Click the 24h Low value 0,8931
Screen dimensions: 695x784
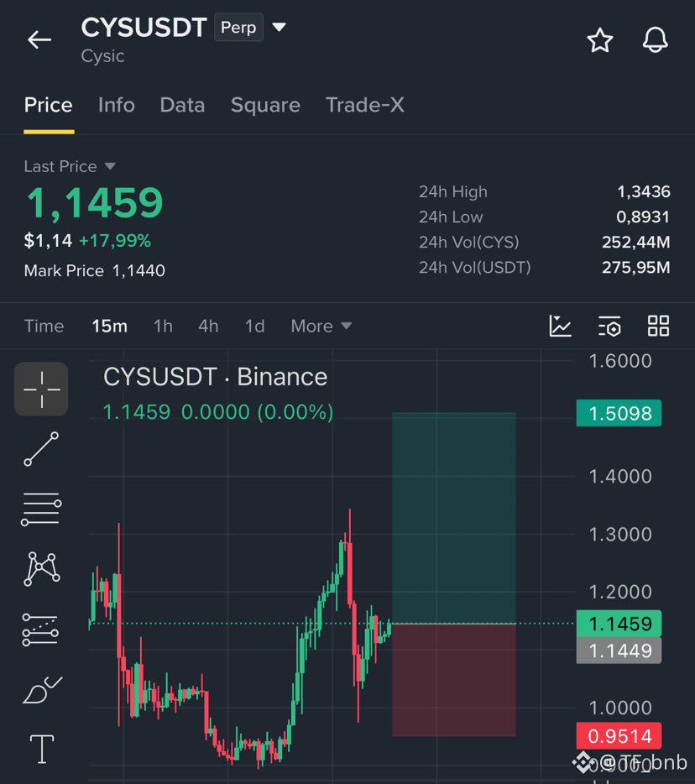643,217
